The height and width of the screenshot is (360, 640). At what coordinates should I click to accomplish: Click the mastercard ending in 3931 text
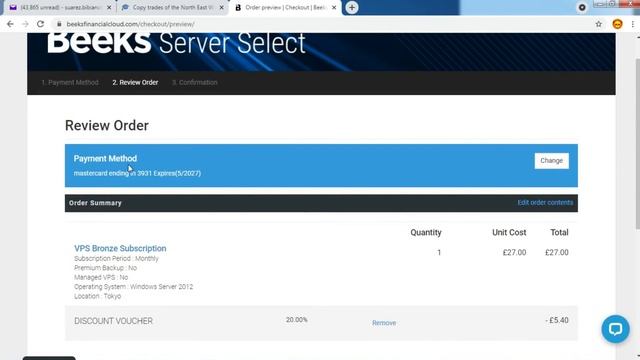(137, 173)
